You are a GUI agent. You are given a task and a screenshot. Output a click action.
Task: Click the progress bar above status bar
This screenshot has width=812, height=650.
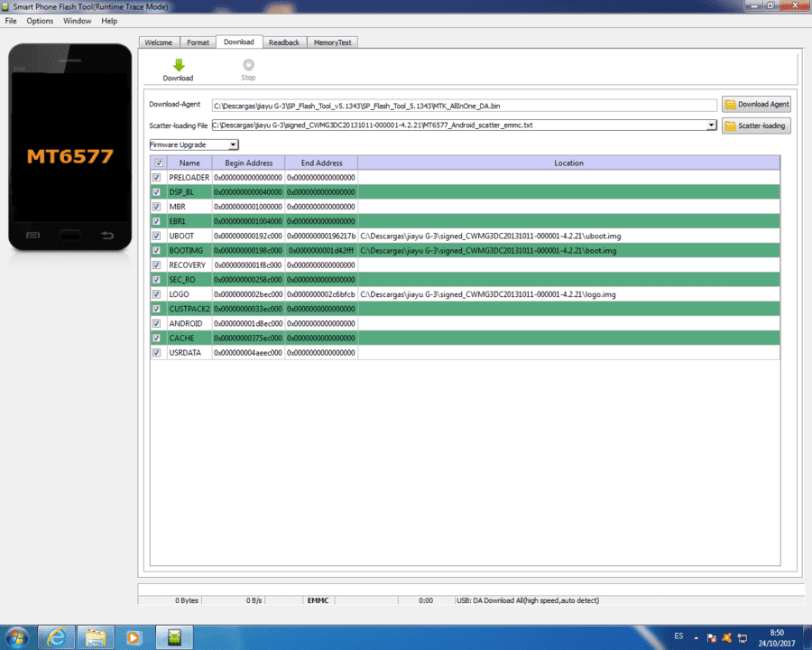[x=470, y=589]
